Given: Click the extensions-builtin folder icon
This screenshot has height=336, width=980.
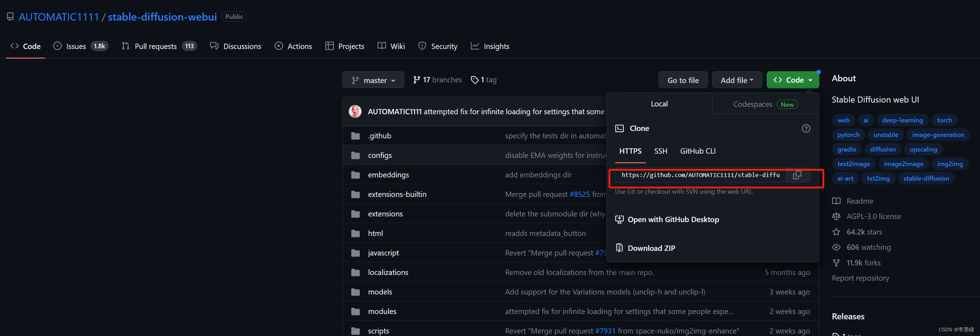Looking at the screenshot, I should 355,194.
